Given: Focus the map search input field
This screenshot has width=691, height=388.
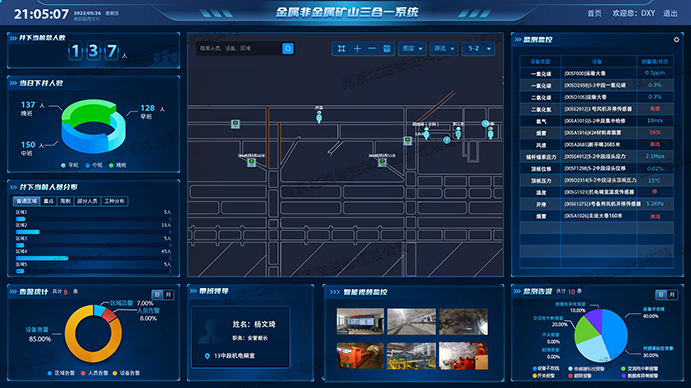Looking at the screenshot, I should 239,48.
